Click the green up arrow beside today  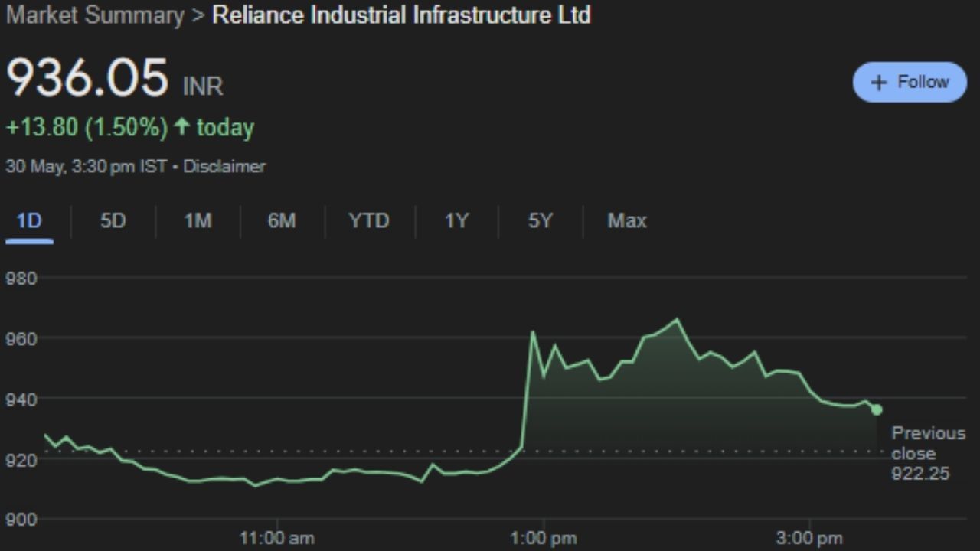[x=181, y=126]
